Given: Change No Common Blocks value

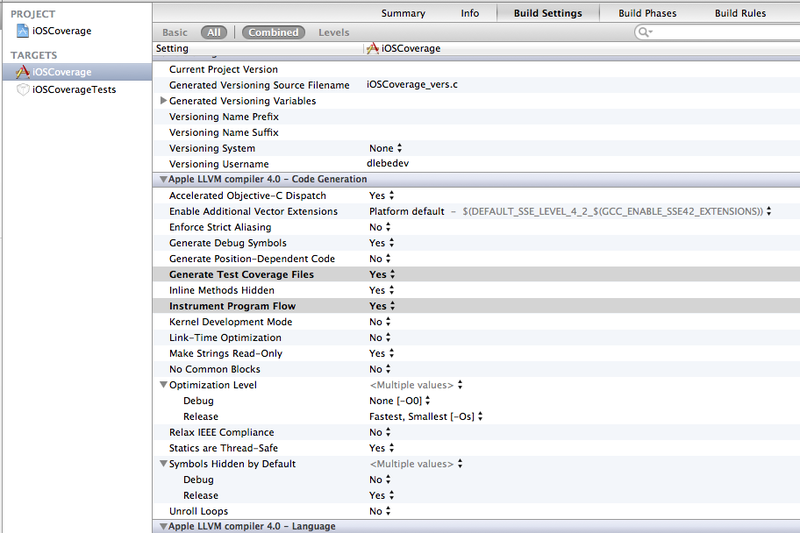Looking at the screenshot, I should point(380,369).
